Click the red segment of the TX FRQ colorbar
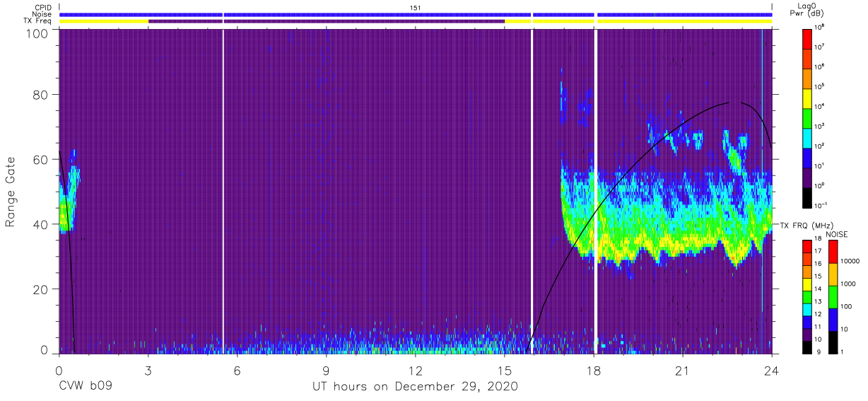This screenshot has height=401, width=868. click(807, 247)
